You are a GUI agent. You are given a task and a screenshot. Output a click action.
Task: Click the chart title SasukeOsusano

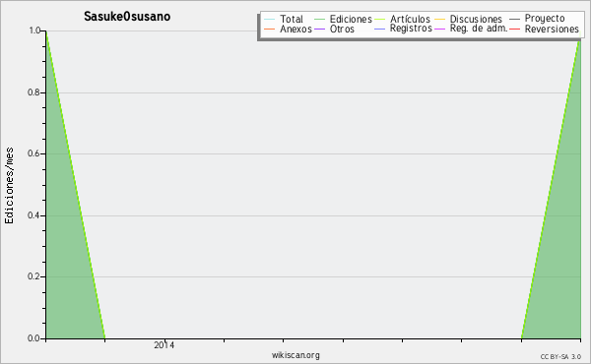[127, 17]
